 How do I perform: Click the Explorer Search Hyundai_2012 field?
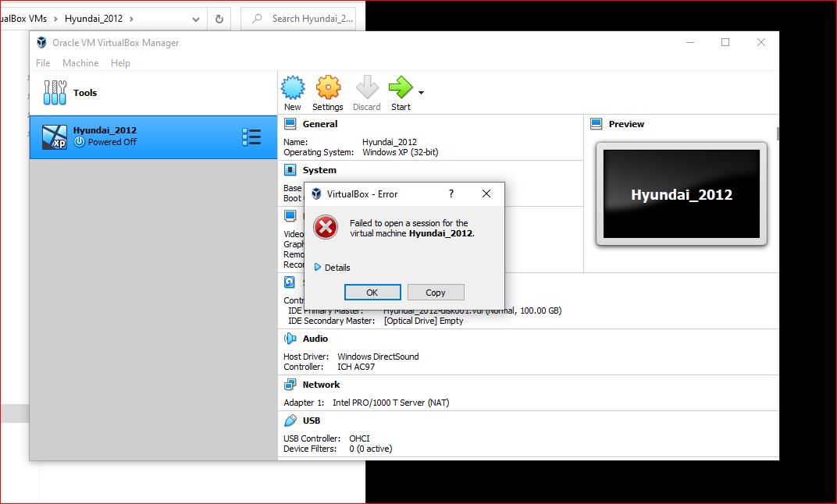[298, 19]
